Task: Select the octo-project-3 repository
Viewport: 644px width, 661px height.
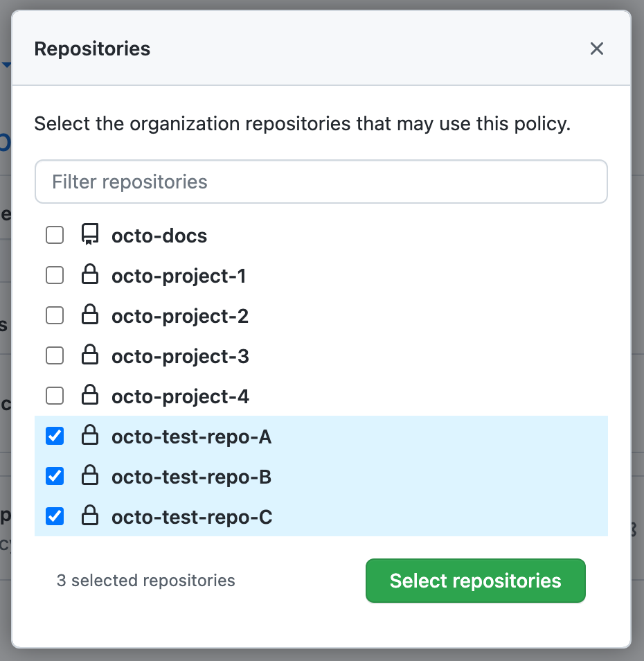Action: [54, 355]
